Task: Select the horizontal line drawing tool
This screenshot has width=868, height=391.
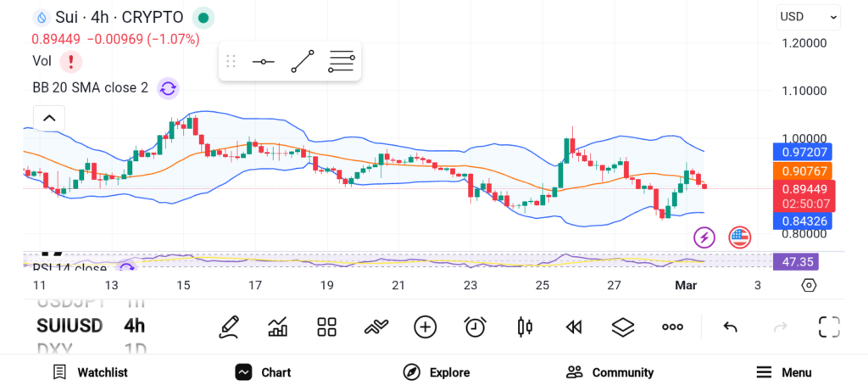Action: click(263, 62)
